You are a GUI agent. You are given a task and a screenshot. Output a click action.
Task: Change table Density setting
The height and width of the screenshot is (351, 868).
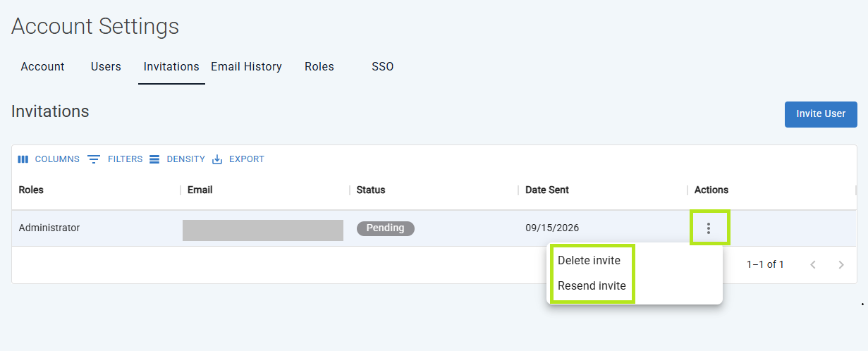[177, 159]
